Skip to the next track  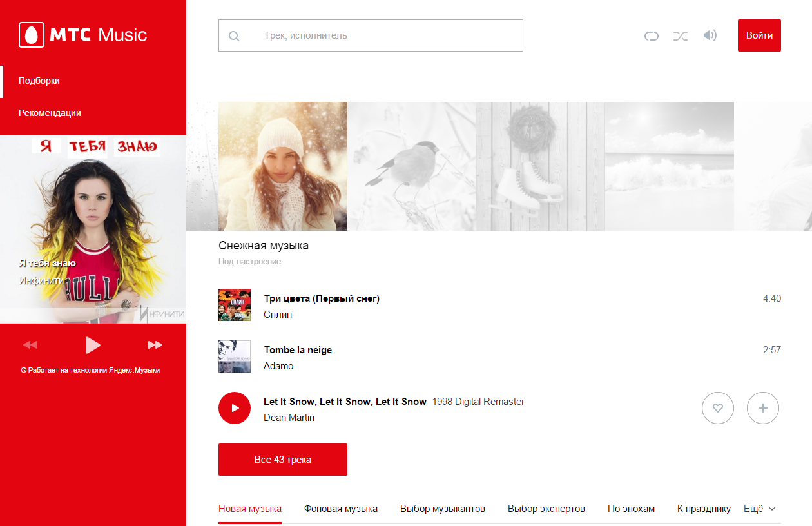point(155,345)
